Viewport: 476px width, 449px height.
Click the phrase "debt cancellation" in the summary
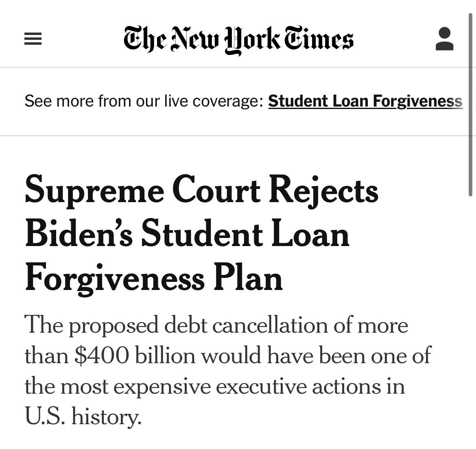(x=247, y=325)
